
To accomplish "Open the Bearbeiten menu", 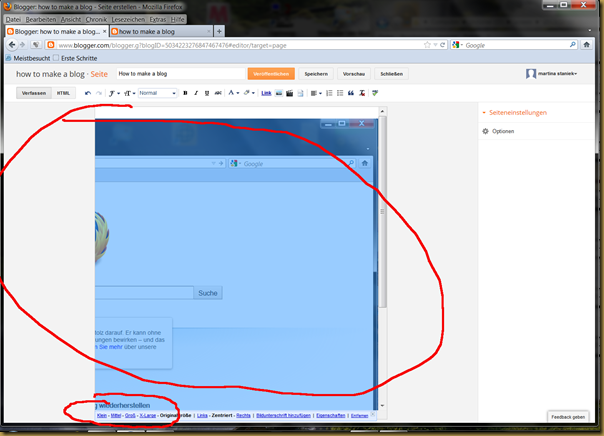I will pos(40,19).
